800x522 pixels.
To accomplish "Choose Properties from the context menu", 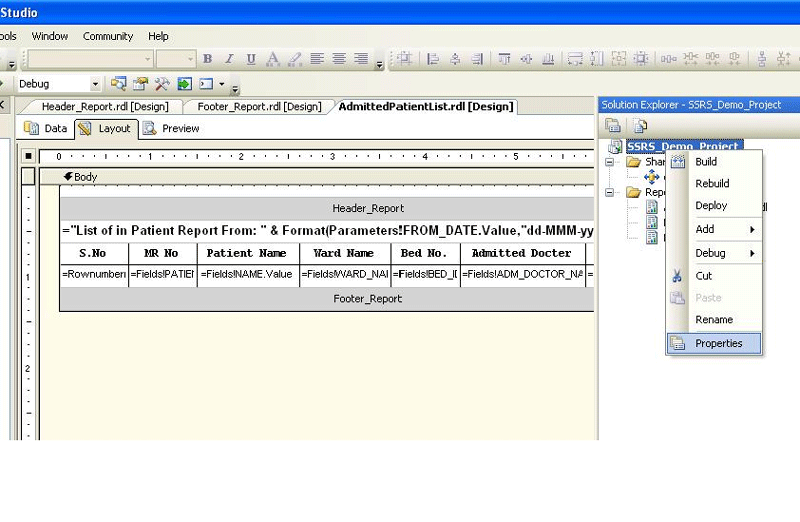I will pos(714,343).
